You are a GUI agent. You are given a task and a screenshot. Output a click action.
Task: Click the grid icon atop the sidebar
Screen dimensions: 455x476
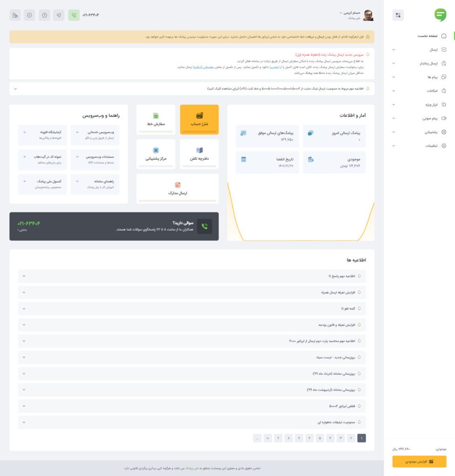pos(398,15)
